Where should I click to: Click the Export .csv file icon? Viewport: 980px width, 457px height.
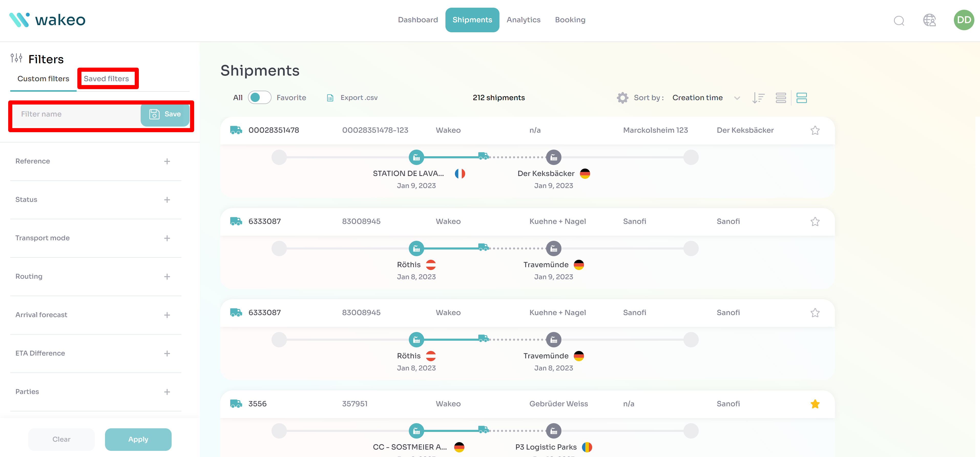(330, 98)
